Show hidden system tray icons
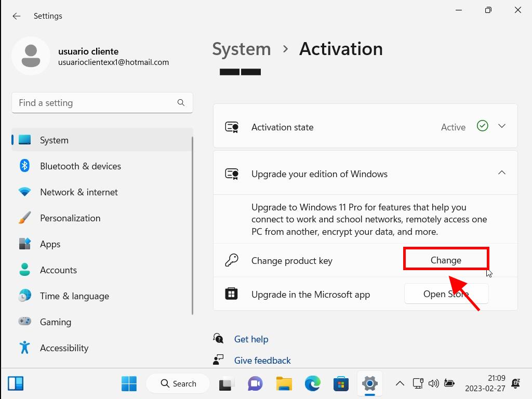This screenshot has height=399, width=532. click(400, 384)
